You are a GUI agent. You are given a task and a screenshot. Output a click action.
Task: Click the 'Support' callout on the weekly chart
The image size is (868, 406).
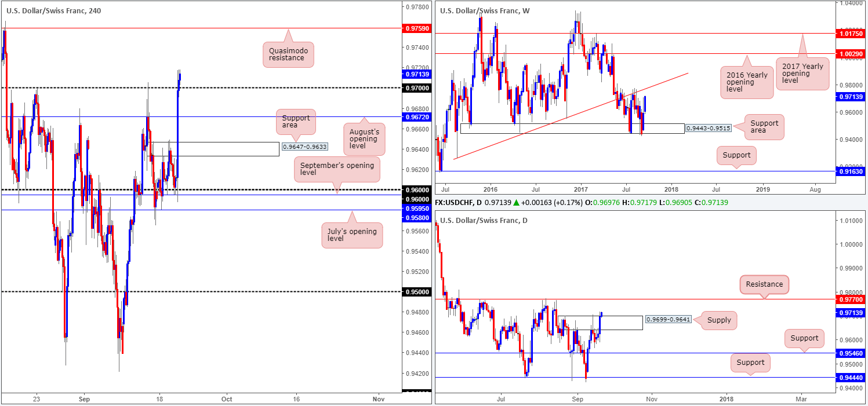pyautogui.click(x=737, y=155)
